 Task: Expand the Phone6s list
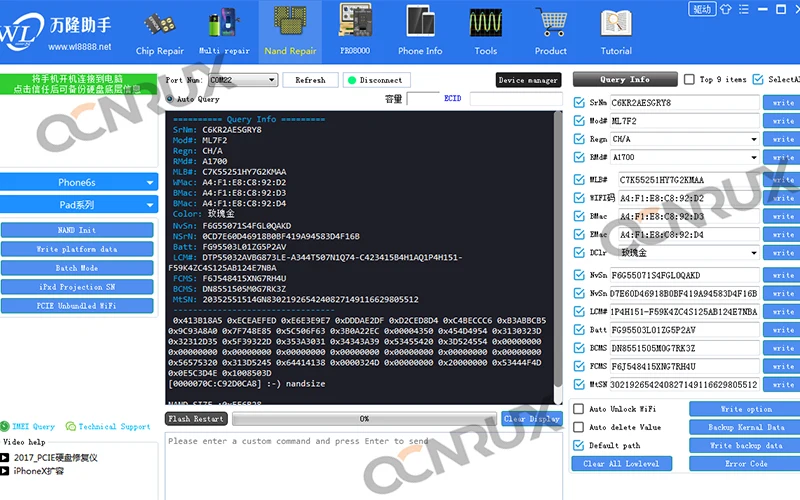tap(79, 182)
